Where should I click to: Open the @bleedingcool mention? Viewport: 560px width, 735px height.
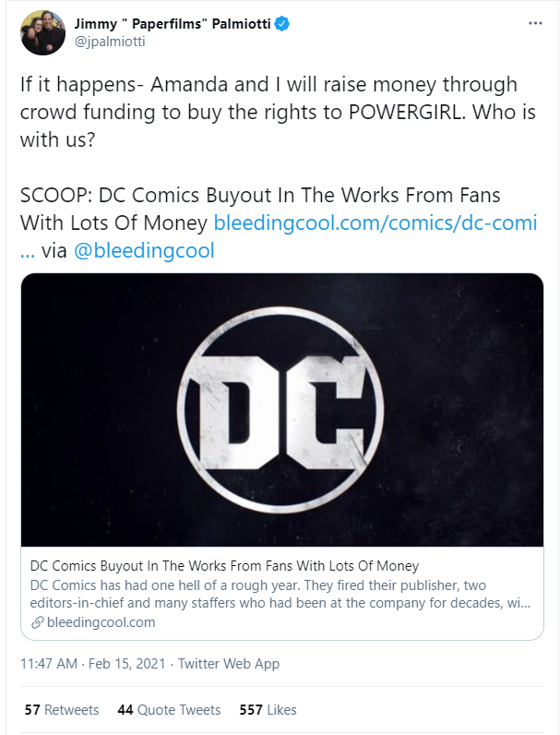144,250
